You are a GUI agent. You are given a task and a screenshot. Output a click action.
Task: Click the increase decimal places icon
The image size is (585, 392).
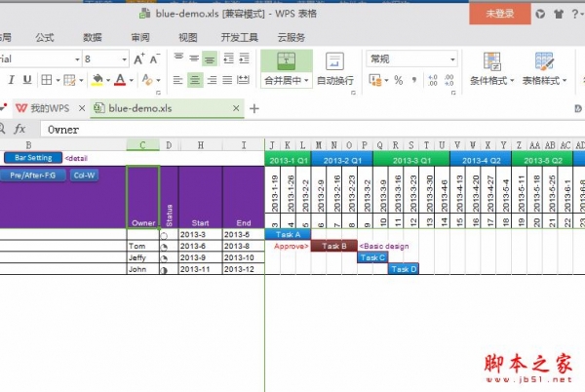point(431,80)
